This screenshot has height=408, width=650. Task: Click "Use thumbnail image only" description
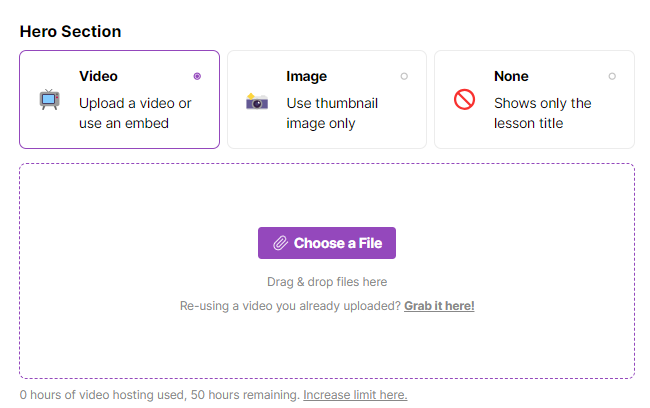pos(332,113)
